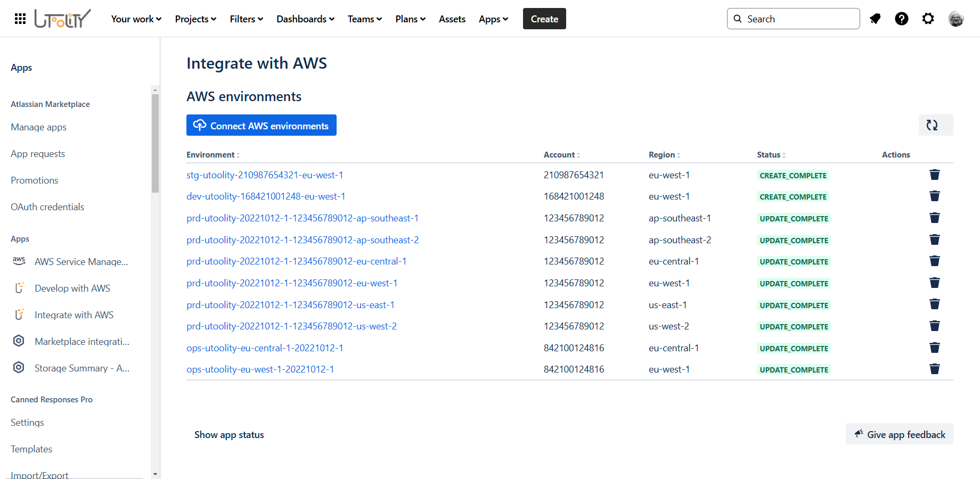Image resolution: width=980 pixels, height=479 pixels.
Task: Sort table by Status column
Action: pos(771,155)
